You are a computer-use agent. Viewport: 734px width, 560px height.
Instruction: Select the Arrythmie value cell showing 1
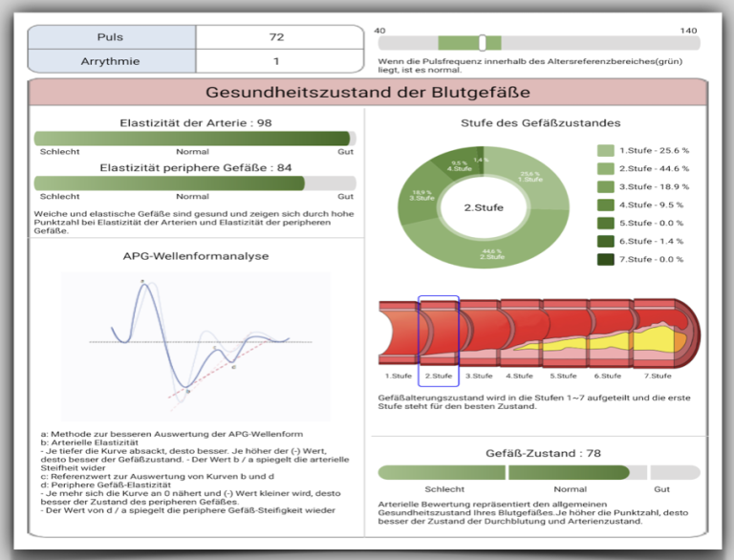click(277, 62)
